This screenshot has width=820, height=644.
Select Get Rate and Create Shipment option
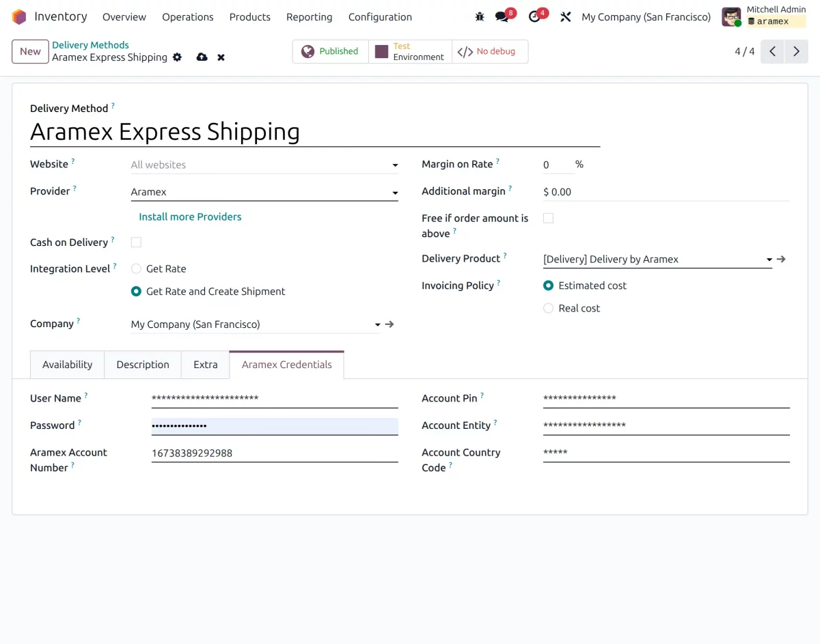[136, 292]
